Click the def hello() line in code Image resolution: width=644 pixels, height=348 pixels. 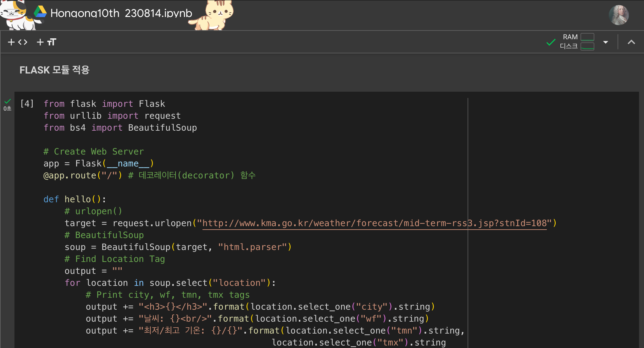coord(75,199)
